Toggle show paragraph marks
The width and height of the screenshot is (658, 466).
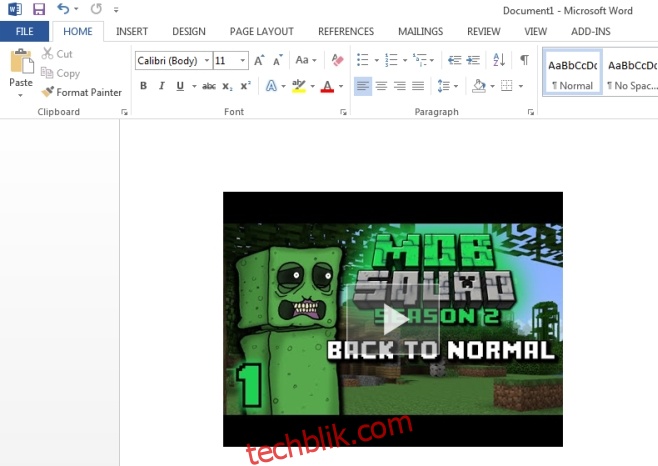tap(524, 60)
